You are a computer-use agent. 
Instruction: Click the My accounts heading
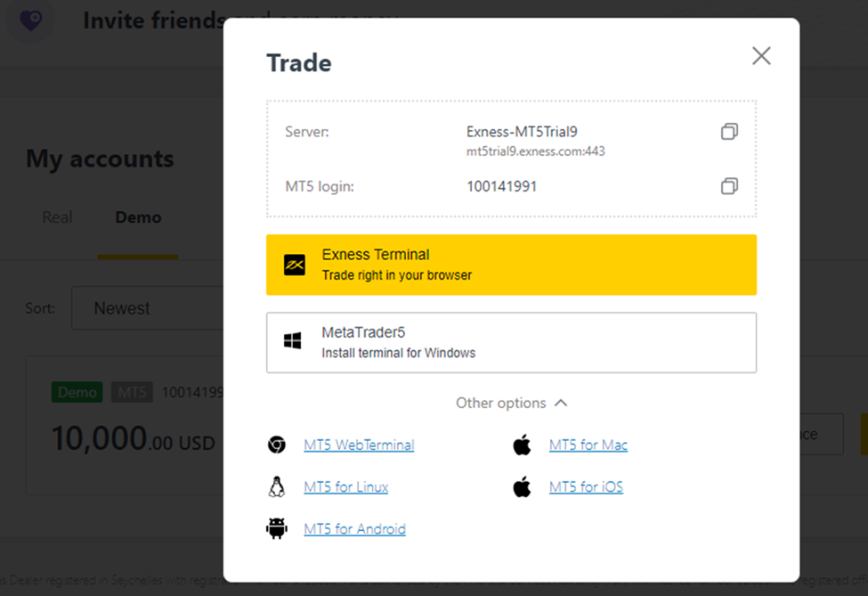101,159
